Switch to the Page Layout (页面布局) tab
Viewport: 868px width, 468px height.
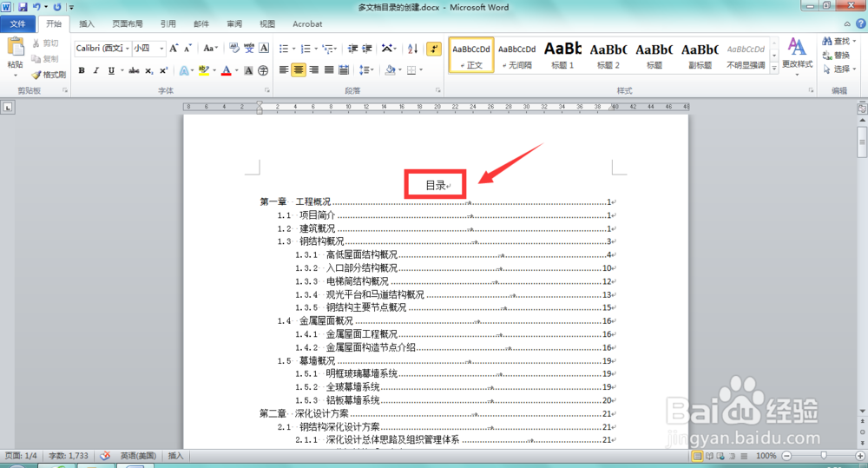[128, 23]
